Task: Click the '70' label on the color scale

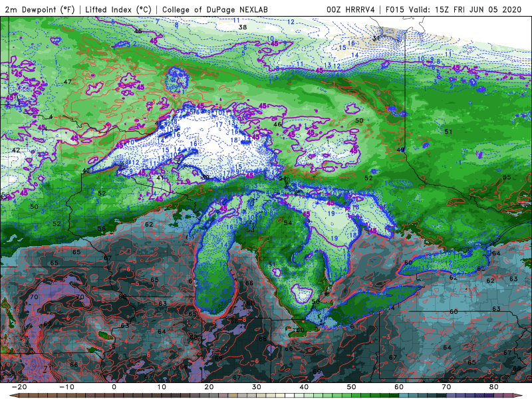Action: [x=446, y=387]
